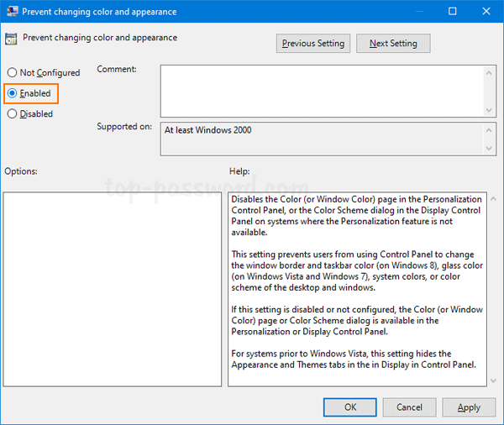The width and height of the screenshot is (504, 425).
Task: Select the Enabled radio option
Action: coord(13,93)
